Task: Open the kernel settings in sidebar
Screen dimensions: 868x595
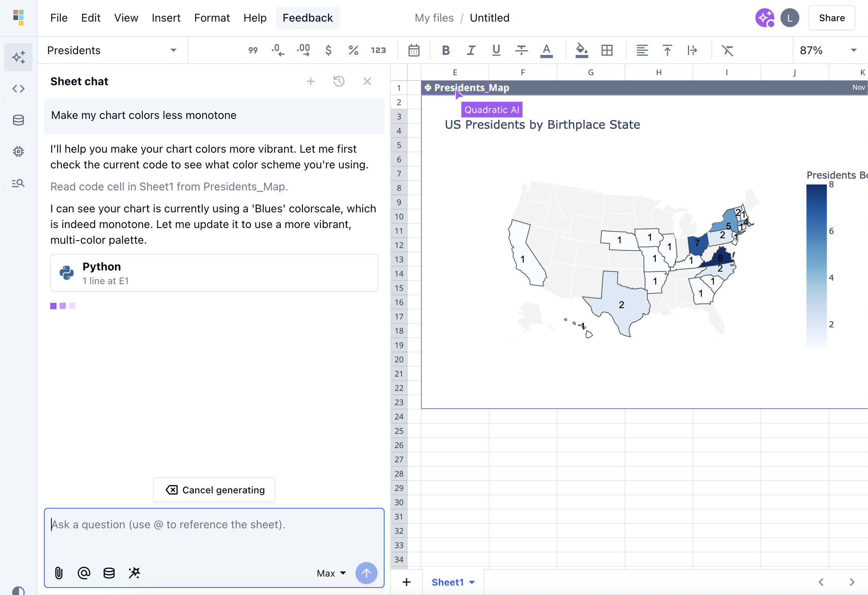Action: coord(18,151)
